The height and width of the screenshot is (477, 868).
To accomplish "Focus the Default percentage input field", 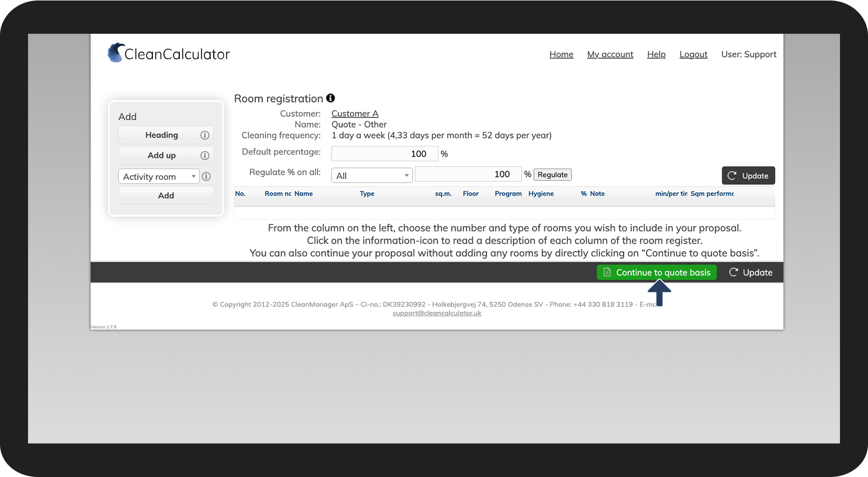I will click(385, 154).
